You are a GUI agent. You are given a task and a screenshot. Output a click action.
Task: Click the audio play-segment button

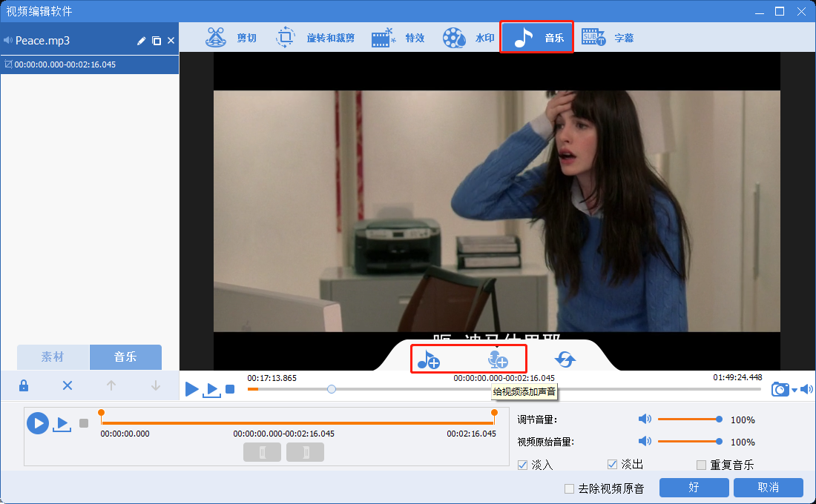click(x=62, y=424)
